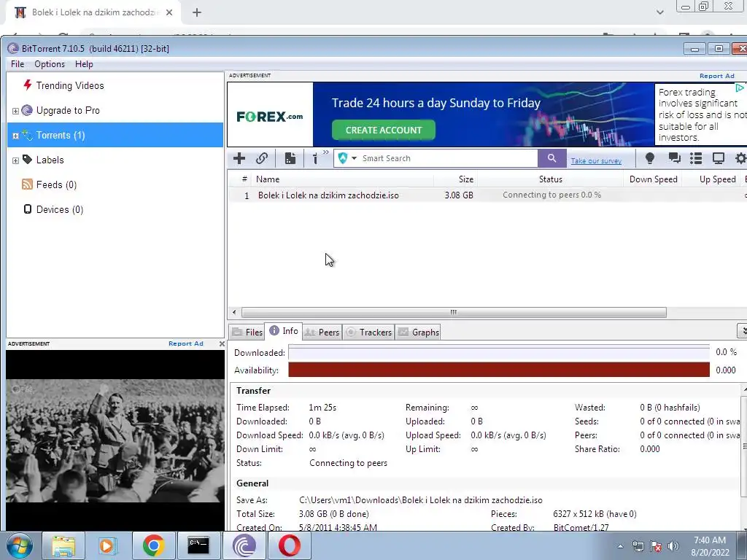
Task: Switch to the Files tab
Action: click(x=247, y=332)
